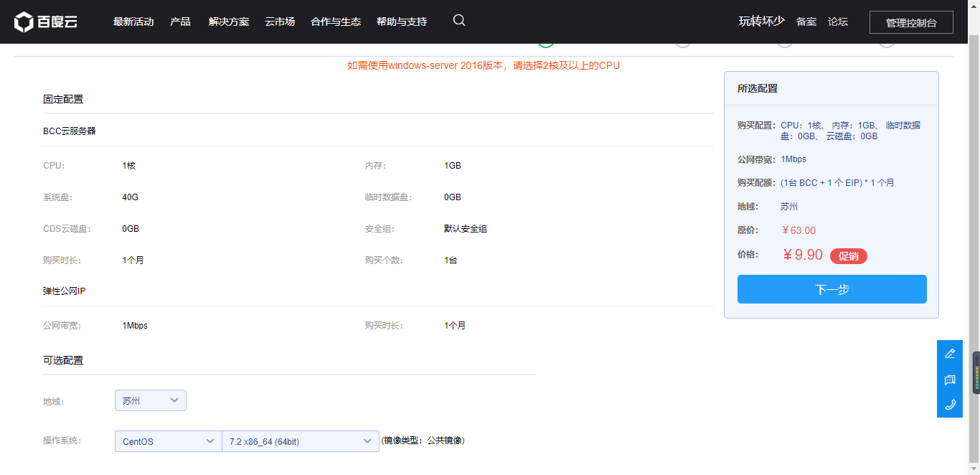Screen dimensions: 980x475
Task: Open 最新活动 menu
Action: pyautogui.click(x=133, y=22)
